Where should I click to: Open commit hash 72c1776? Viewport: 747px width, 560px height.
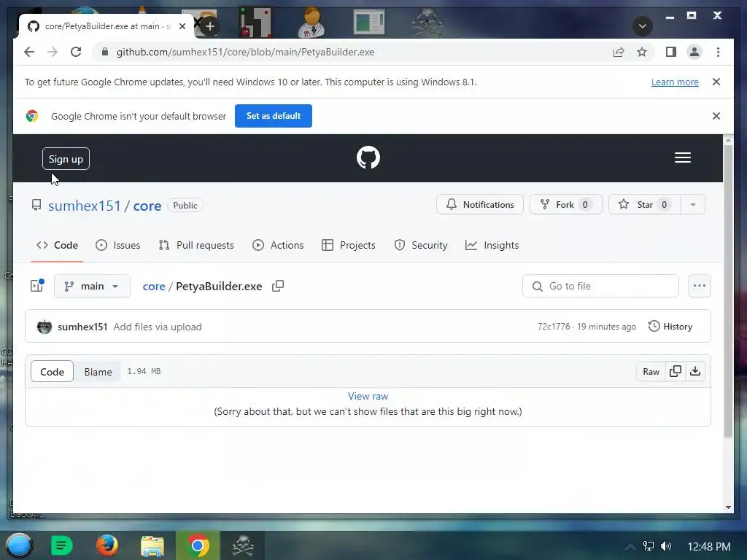click(554, 327)
